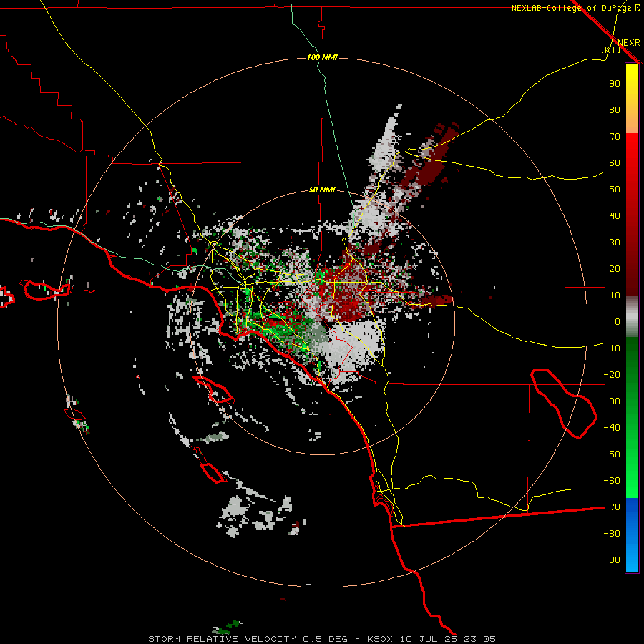Click the "0.5 DEG" elevation angle text
The height and width of the screenshot is (644, 644).
[x=325, y=639]
